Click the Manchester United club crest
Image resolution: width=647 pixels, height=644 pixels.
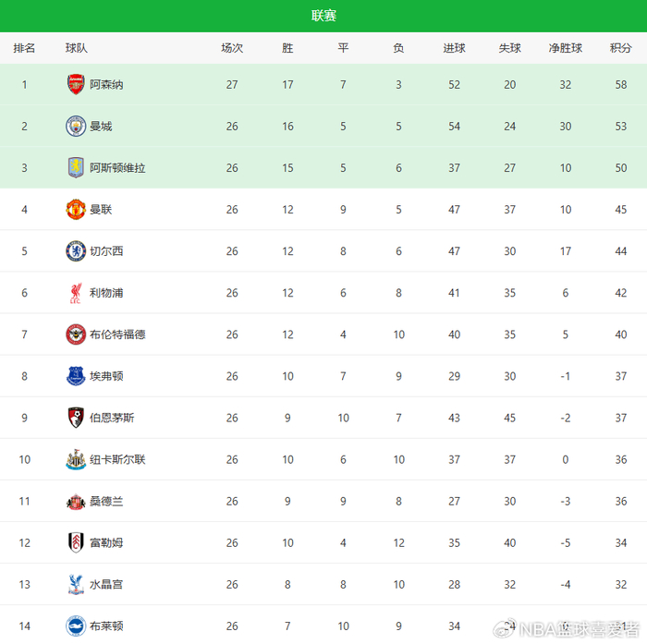click(x=75, y=210)
